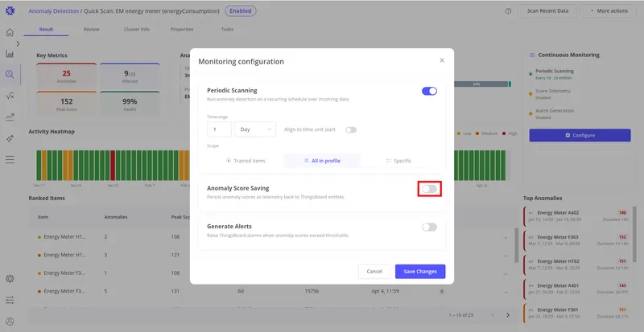This screenshot has height=332, width=644.
Task: Open Energy Meter F301 top anomaly card
Action: tap(576, 313)
